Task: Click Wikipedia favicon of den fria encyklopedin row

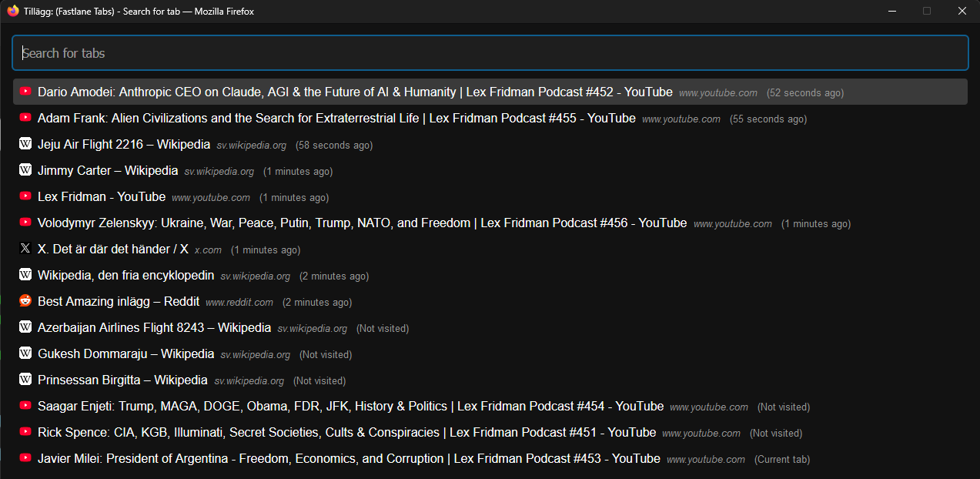Action: [x=25, y=275]
